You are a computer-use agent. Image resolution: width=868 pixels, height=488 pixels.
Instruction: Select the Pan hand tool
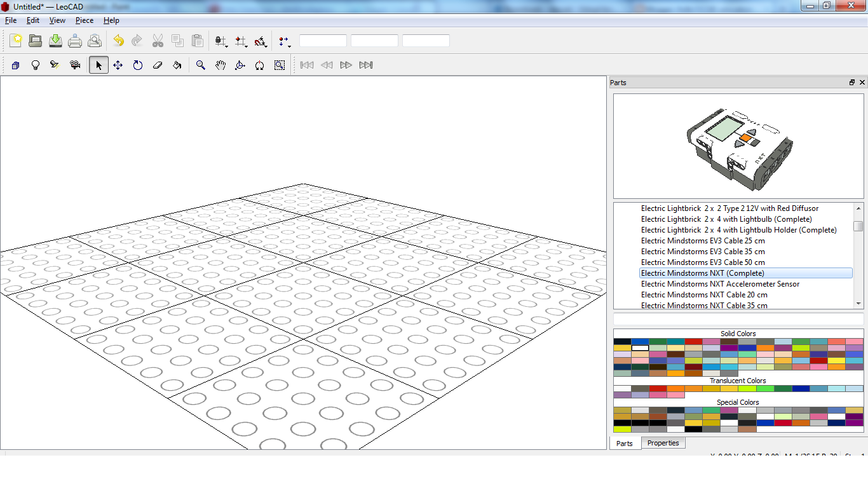pyautogui.click(x=220, y=65)
